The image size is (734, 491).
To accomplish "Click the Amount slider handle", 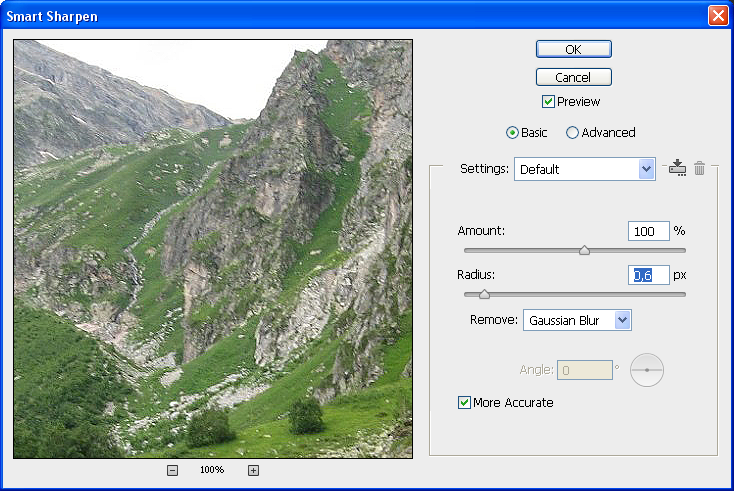I will [x=585, y=251].
